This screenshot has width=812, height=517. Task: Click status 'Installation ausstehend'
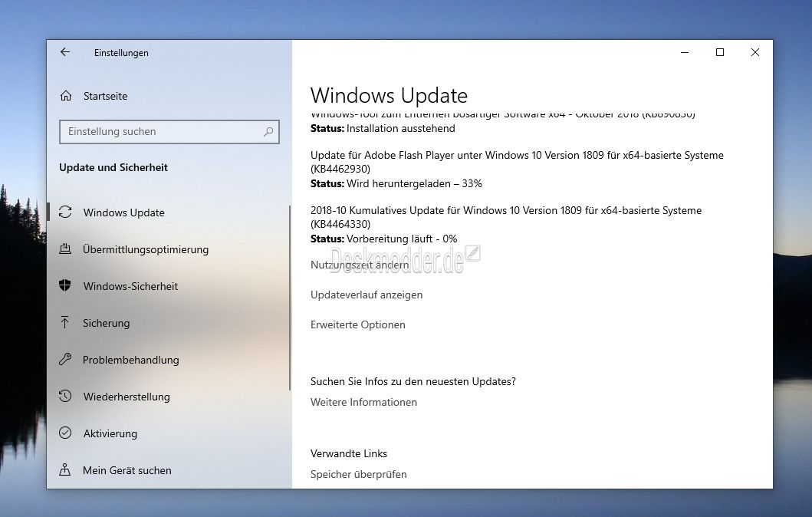pos(383,128)
